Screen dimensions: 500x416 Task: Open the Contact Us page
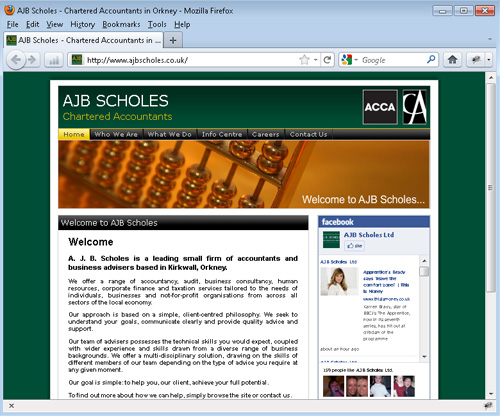(308, 134)
